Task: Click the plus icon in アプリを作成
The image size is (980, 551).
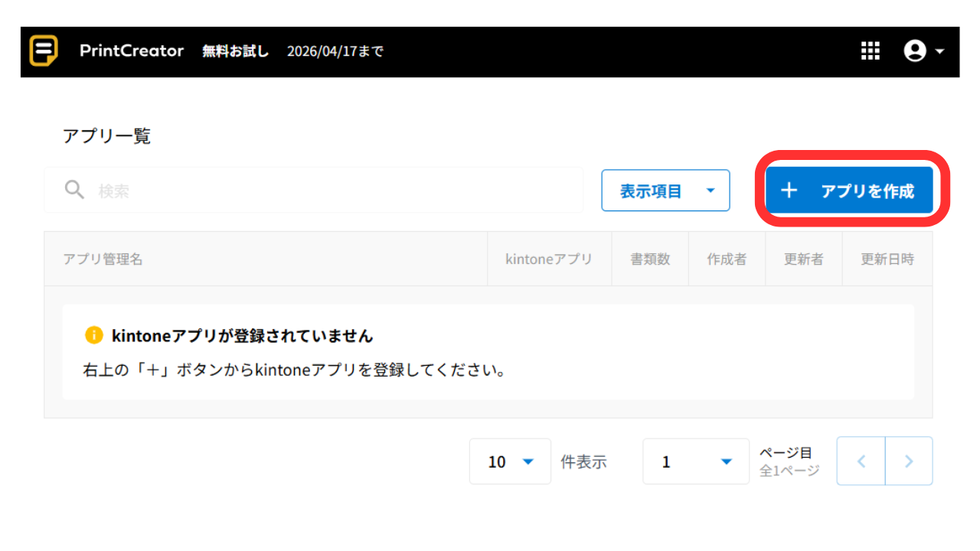Action: click(789, 191)
